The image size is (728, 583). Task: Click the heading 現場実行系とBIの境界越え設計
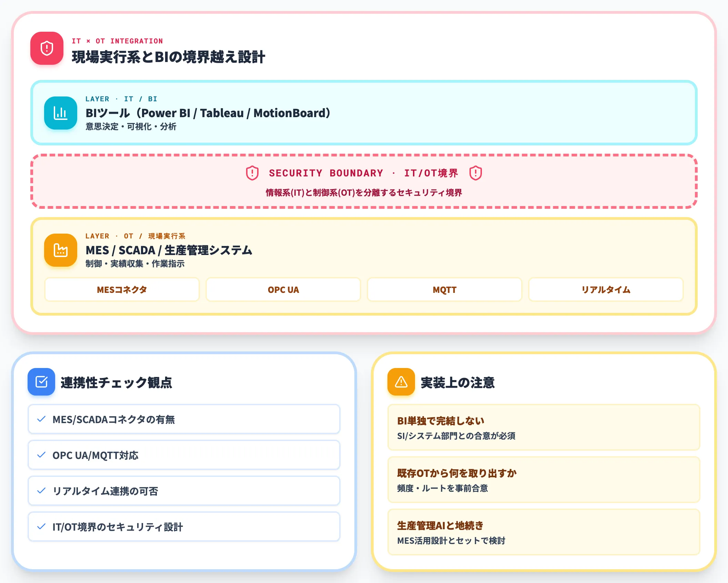(x=168, y=57)
